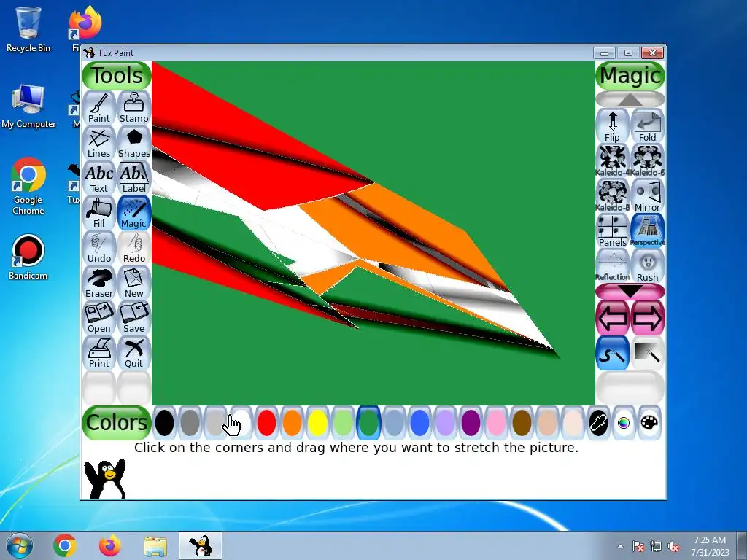Click the Redo tool

[134, 248]
